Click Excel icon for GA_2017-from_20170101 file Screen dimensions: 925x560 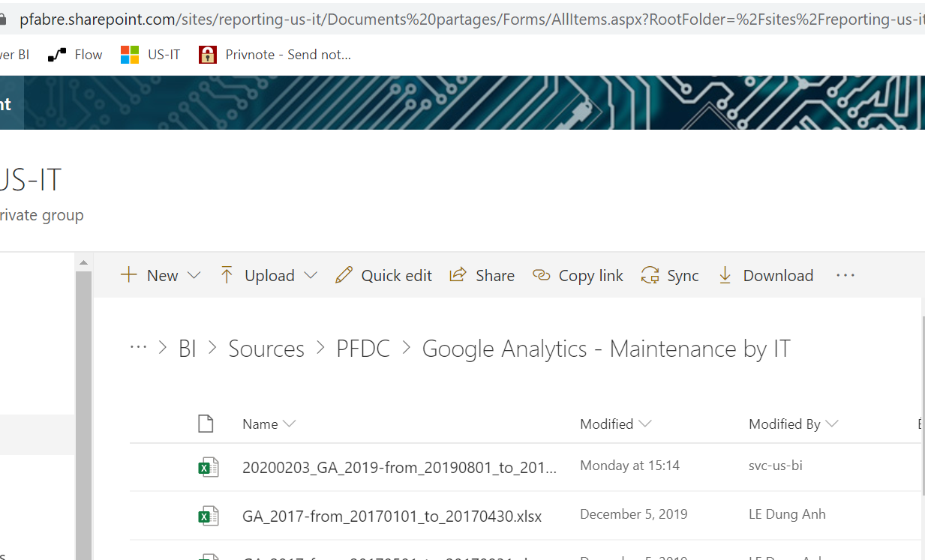pyautogui.click(x=208, y=516)
